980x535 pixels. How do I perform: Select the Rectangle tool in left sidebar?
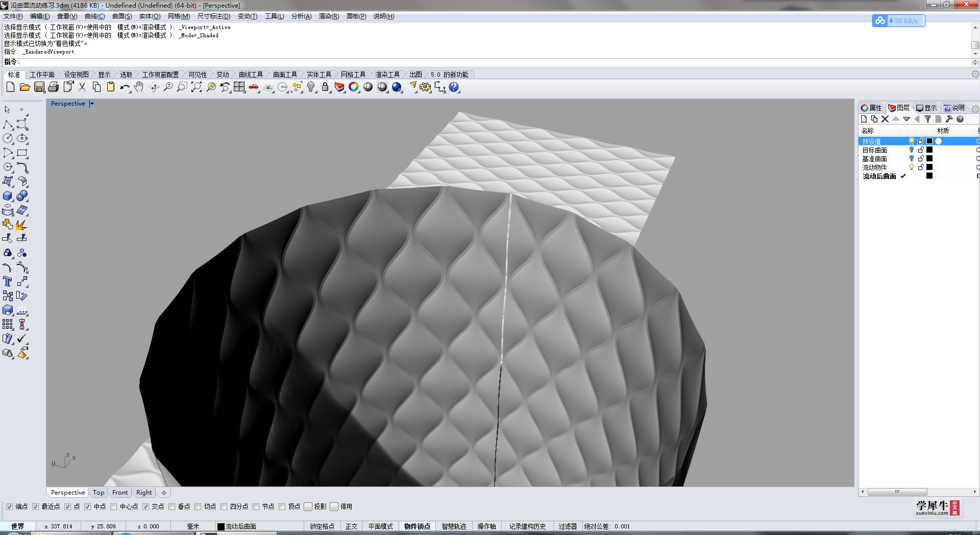point(22,153)
